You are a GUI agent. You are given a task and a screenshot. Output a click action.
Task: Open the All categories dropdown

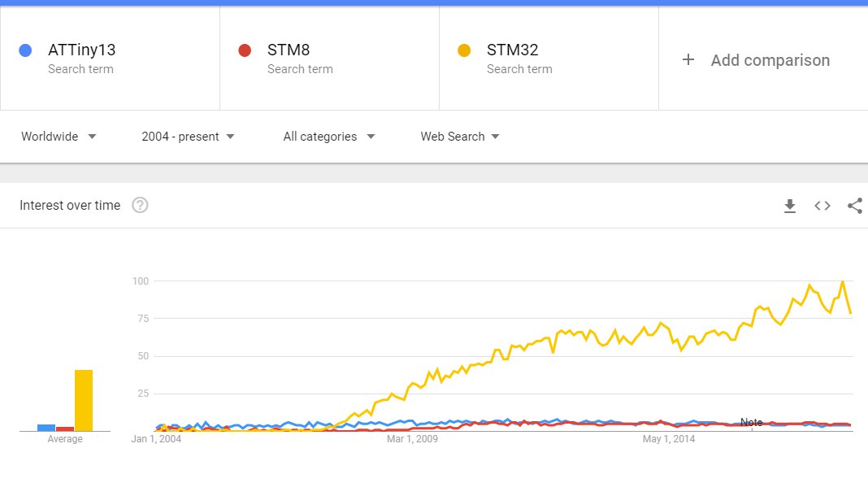pyautogui.click(x=329, y=137)
